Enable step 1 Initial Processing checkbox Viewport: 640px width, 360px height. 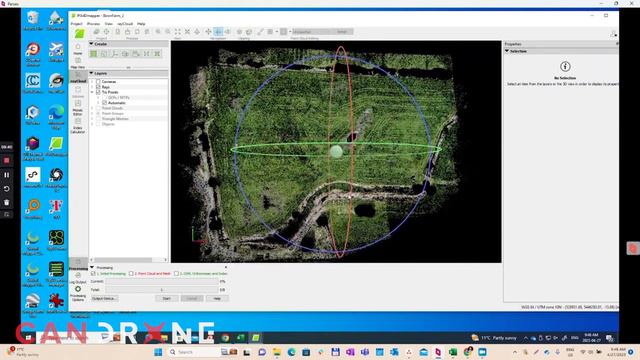(x=93, y=273)
